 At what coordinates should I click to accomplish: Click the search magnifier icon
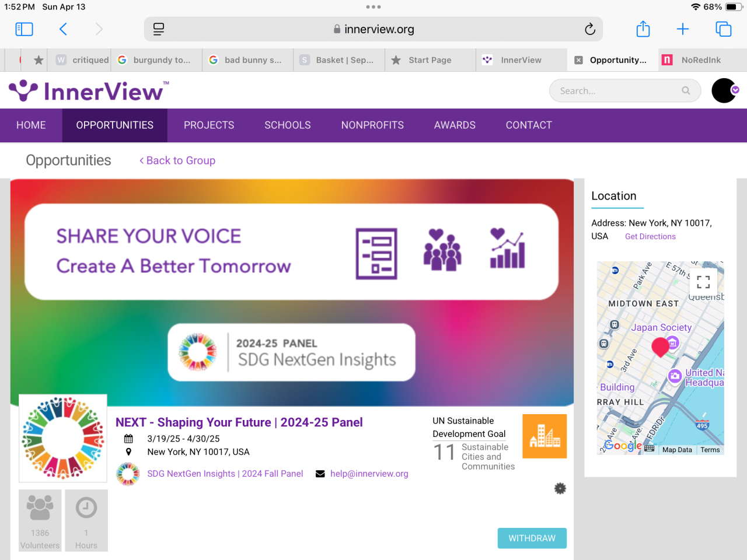(x=686, y=90)
